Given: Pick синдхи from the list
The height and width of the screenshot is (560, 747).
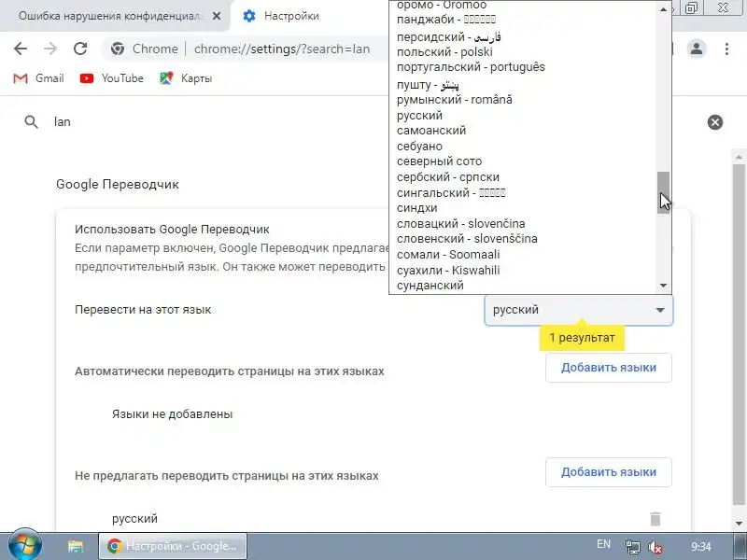Looking at the screenshot, I should tap(523, 208).
